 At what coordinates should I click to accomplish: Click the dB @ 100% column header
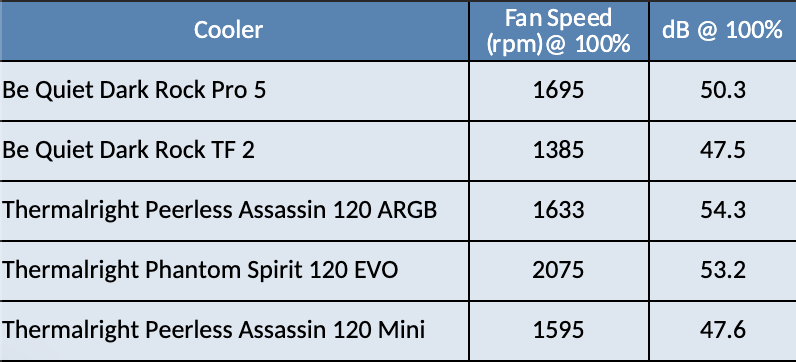723,30
